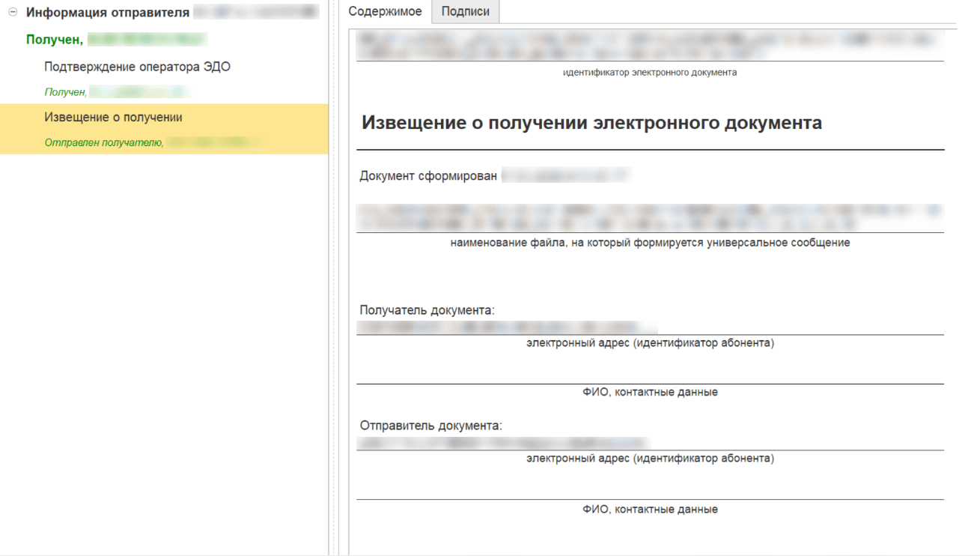Screen dimensions: 980x556
Task: Click Отправлен получателю status line
Action: click(x=103, y=142)
